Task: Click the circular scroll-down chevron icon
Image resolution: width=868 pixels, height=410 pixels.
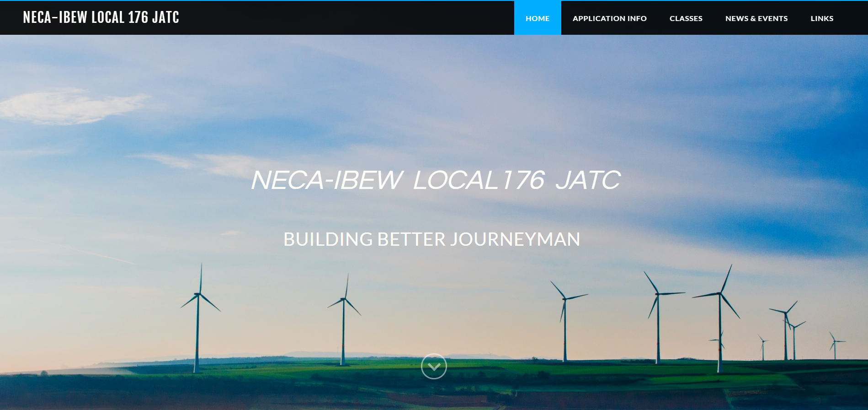Action: click(434, 366)
